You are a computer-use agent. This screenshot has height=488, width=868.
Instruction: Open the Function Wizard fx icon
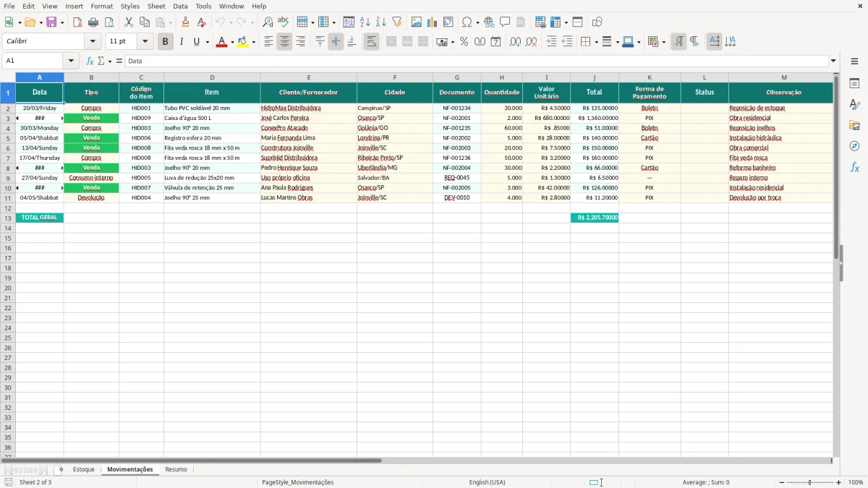coord(90,61)
